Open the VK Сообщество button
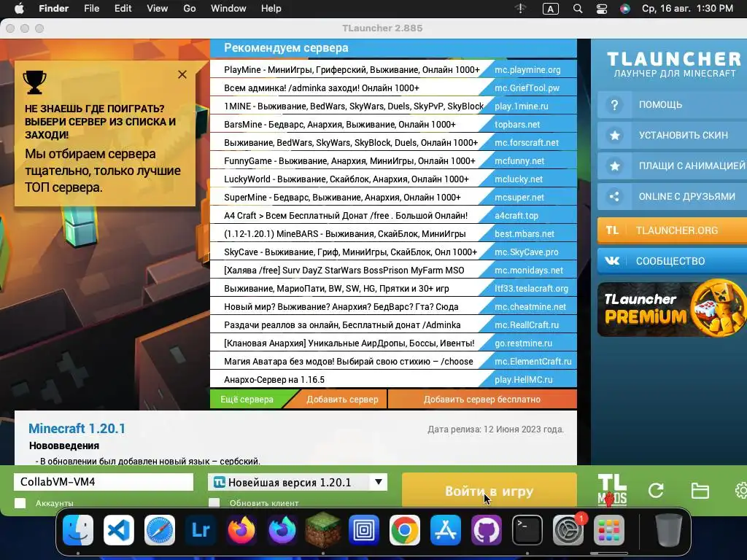Viewport: 747px width, 560px height. click(672, 261)
